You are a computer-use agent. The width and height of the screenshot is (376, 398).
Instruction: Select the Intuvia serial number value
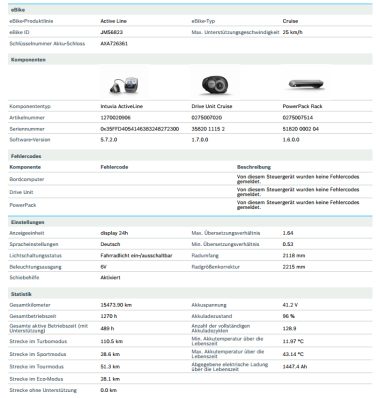click(140, 129)
